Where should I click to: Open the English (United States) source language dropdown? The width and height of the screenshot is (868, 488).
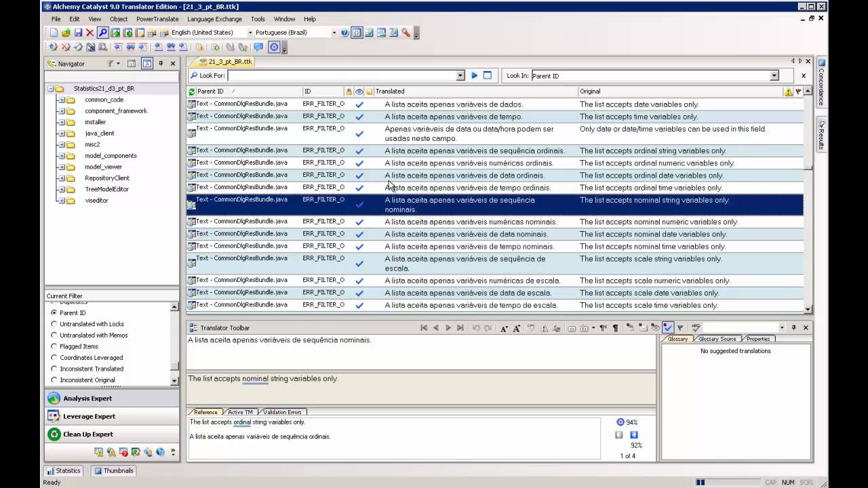(x=250, y=33)
